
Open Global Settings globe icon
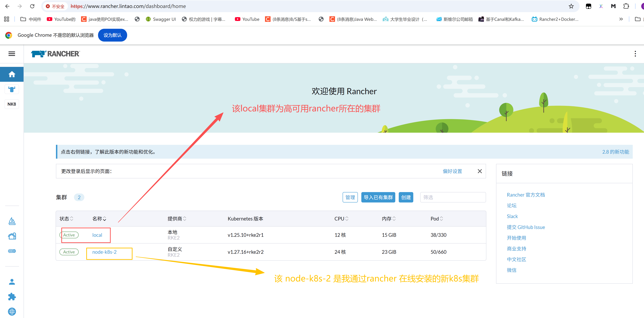pyautogui.click(x=12, y=311)
